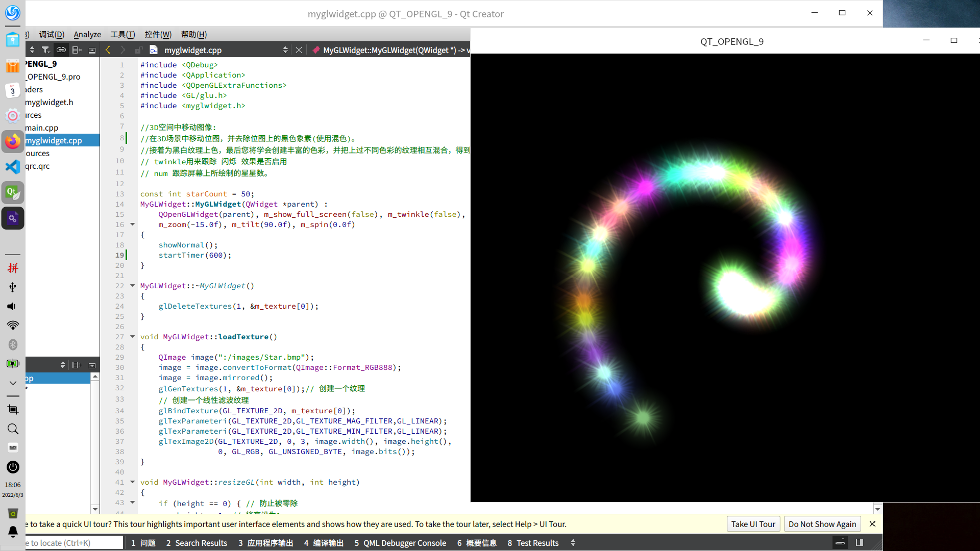This screenshot has width=980, height=551.
Task: Click the split panel icon in sidebar toolbar
Action: tap(77, 50)
